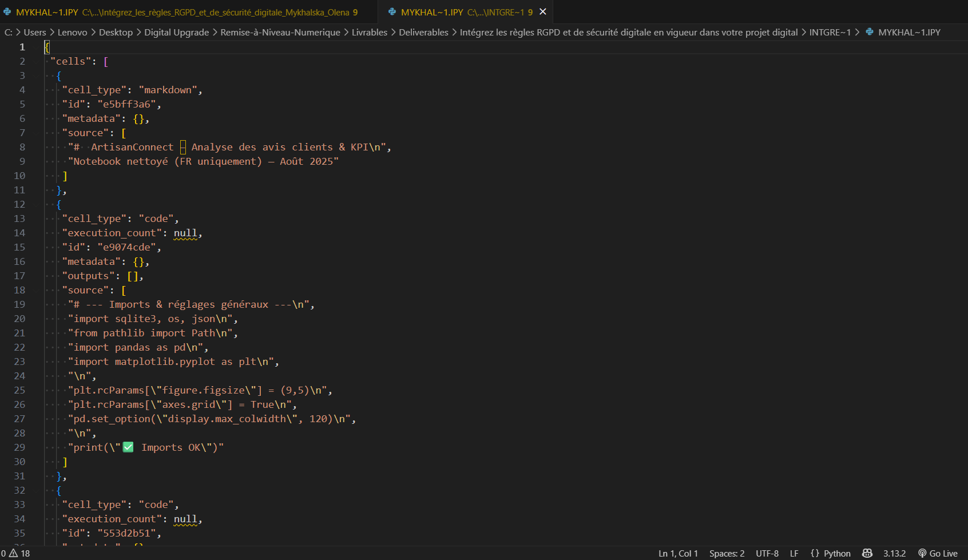Screen dimensions: 968x560
Task: Click the null value on line 34
Action: (185, 519)
